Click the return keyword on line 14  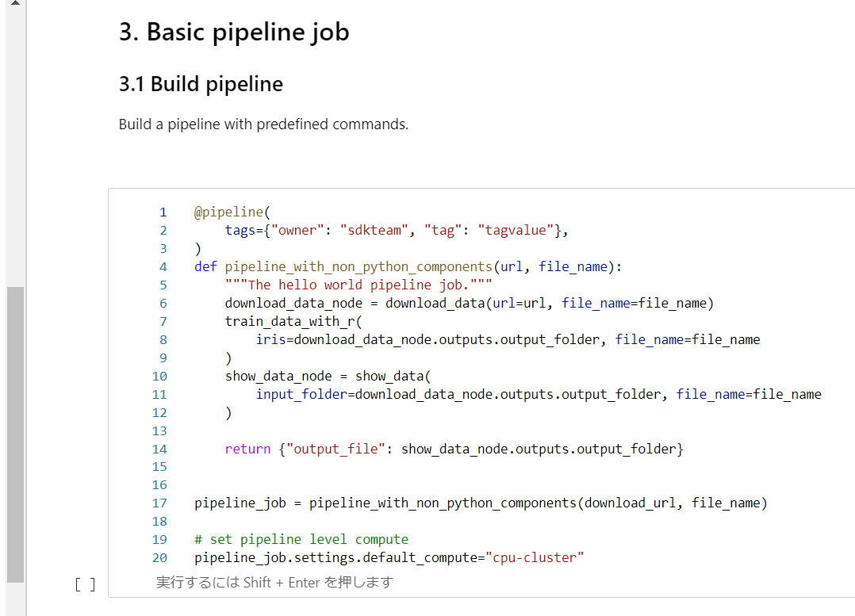(x=247, y=449)
